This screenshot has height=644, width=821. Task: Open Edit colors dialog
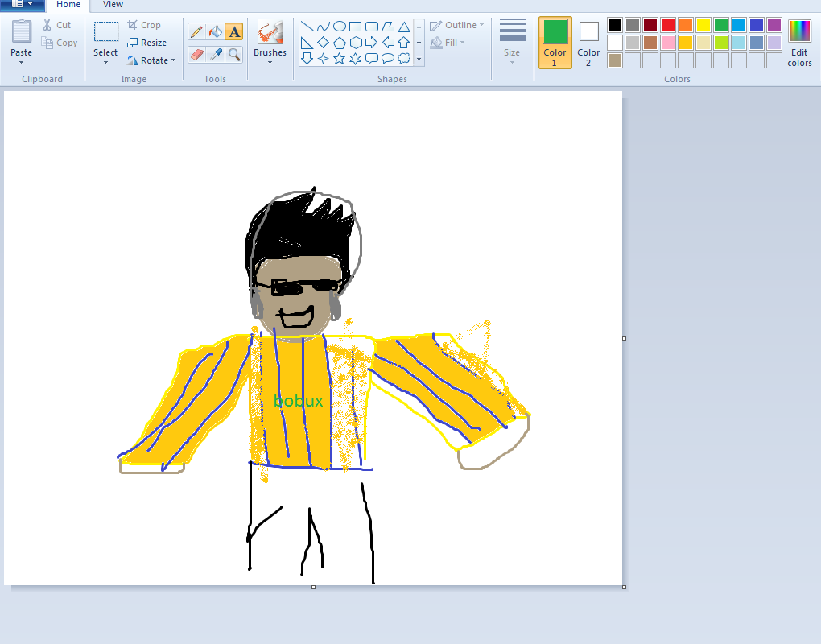click(799, 43)
